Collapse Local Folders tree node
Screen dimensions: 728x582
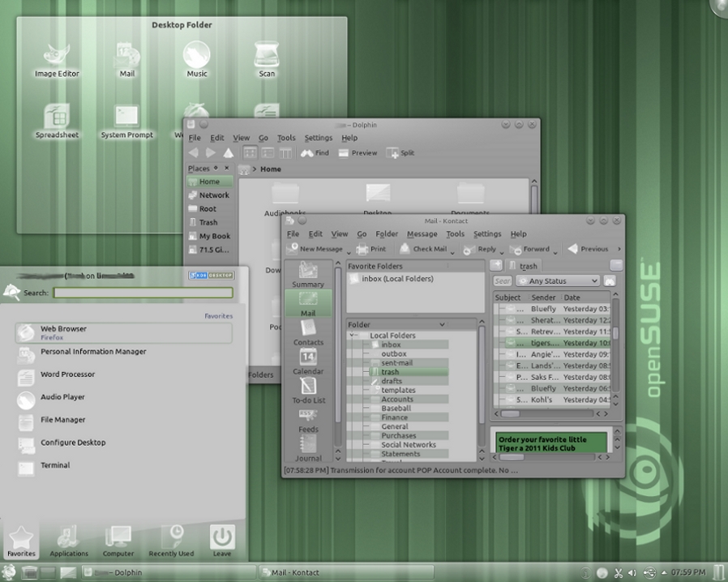pyautogui.click(x=352, y=335)
